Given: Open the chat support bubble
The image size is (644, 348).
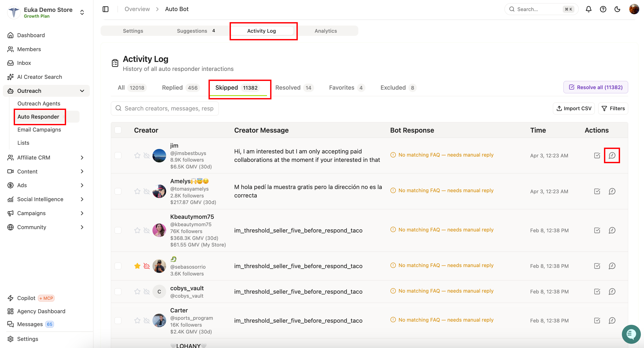Looking at the screenshot, I should (x=631, y=334).
